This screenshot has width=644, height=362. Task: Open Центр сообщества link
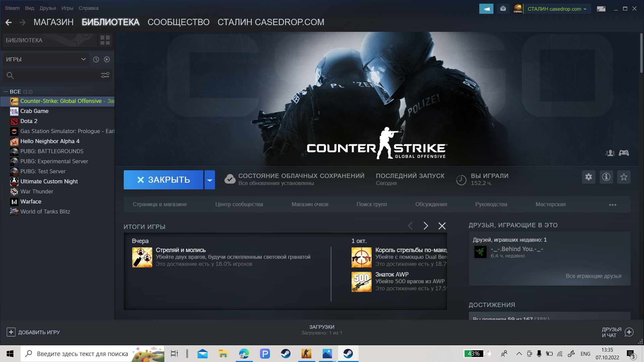click(x=239, y=204)
